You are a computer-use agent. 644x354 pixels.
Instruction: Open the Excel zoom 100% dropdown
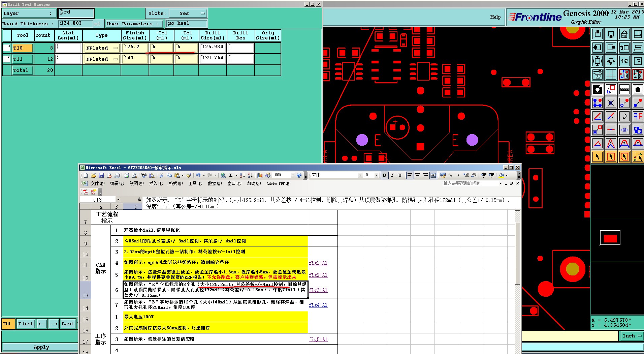[292, 175]
